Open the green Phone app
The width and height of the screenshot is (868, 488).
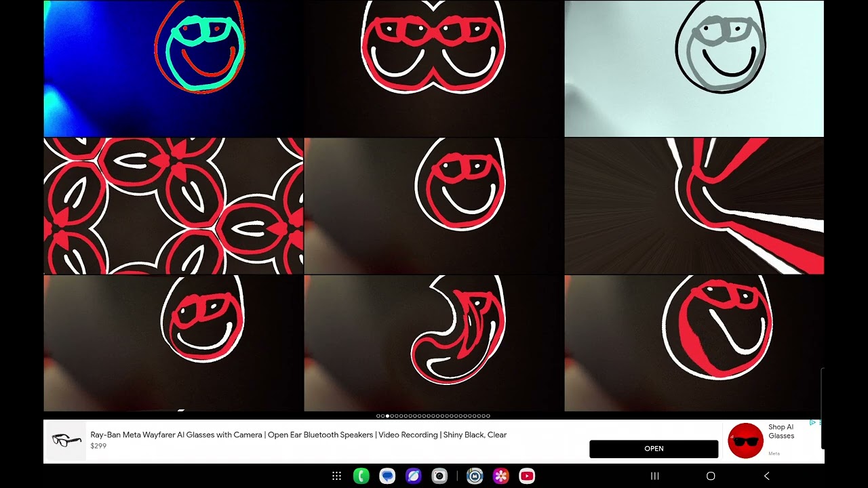pos(361,476)
